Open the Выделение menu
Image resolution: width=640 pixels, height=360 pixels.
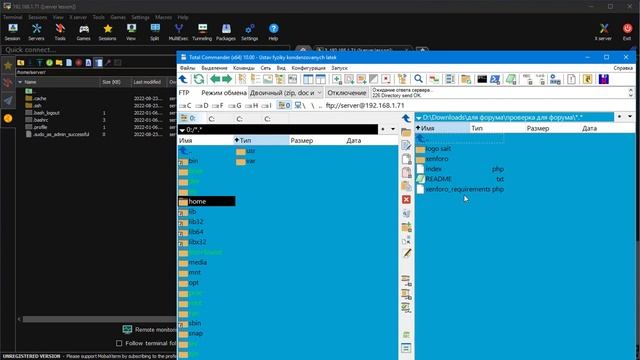(214, 68)
